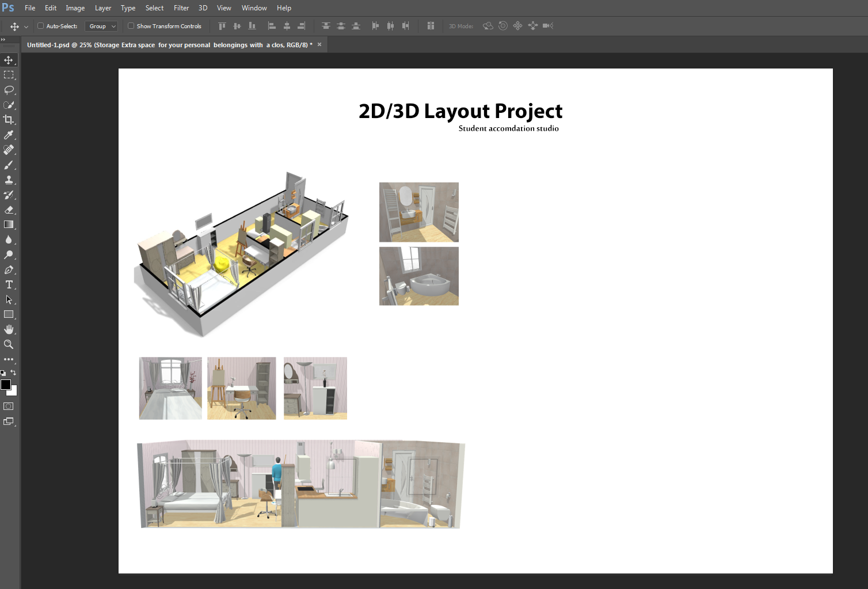868x589 pixels.
Task: Select the Rectangle shape tool
Action: point(9,314)
